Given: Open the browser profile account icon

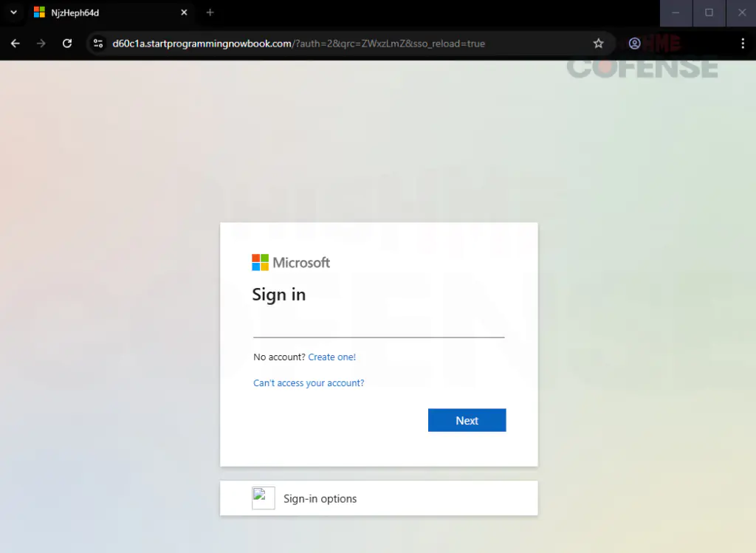Looking at the screenshot, I should click(634, 44).
